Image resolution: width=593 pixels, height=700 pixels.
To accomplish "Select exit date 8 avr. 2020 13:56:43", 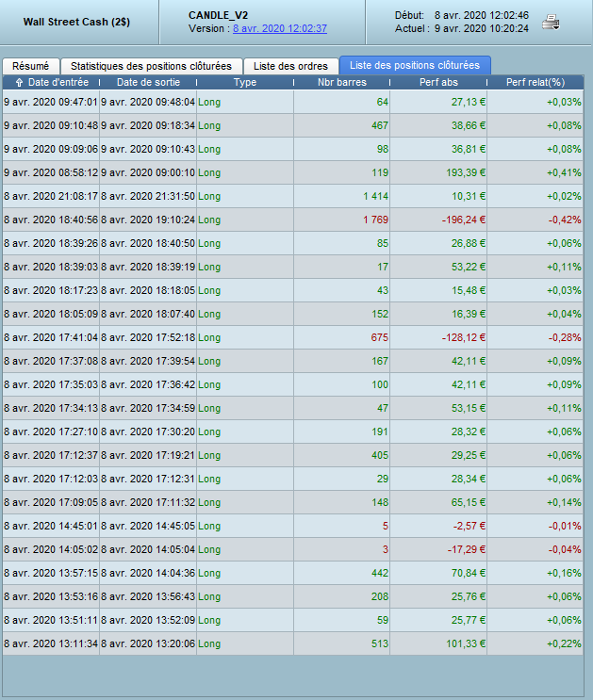I will [148, 597].
